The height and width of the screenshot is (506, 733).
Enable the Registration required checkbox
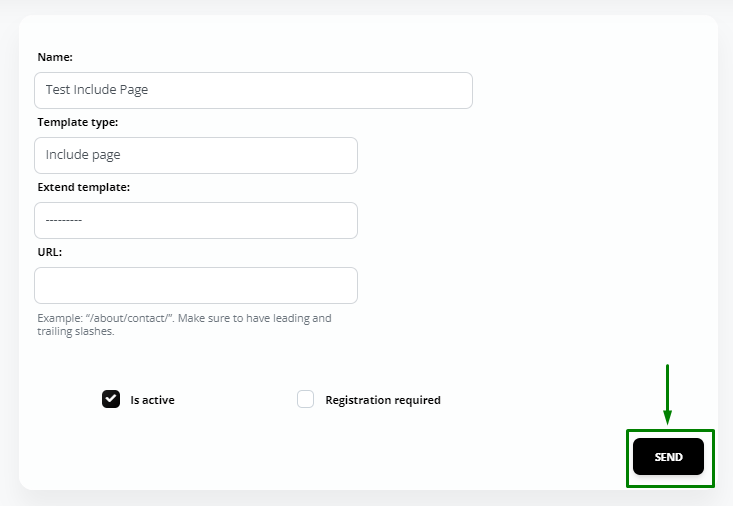point(306,399)
